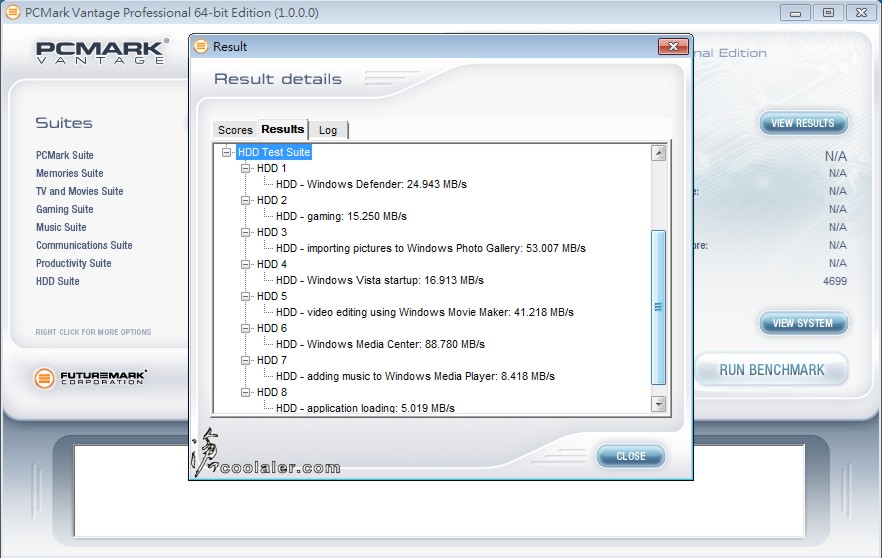Select the HDD Test Suite root item
This screenshot has width=882, height=558.
[x=274, y=152]
